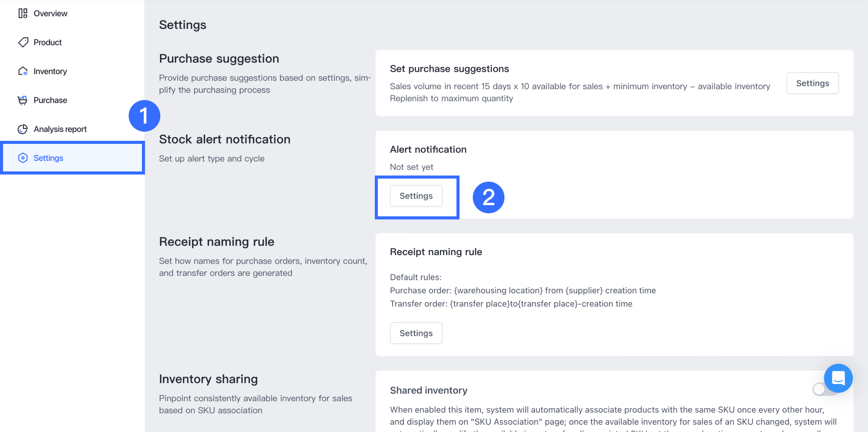
Task: Click the blue step 2 badge
Action: (x=488, y=197)
